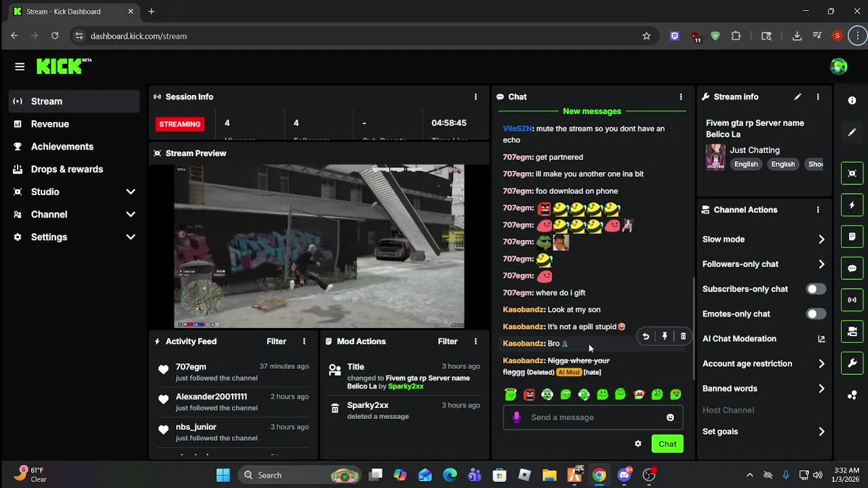This screenshot has height=488, width=868.
Task: Click the profile avatar in the top right
Action: [x=839, y=66]
